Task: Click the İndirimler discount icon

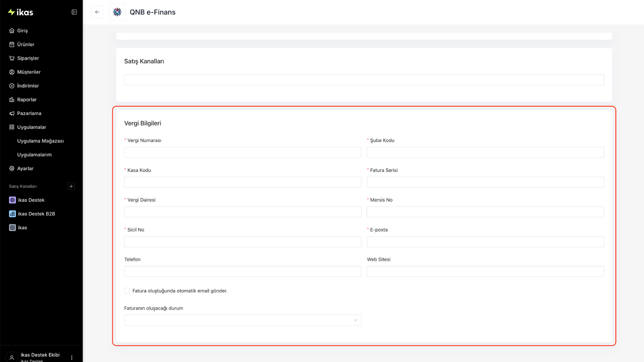Action: pyautogui.click(x=12, y=86)
